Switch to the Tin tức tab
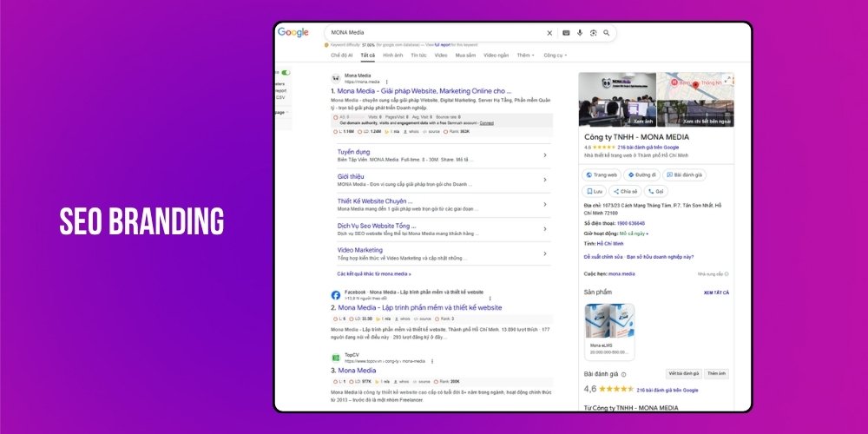 point(418,56)
